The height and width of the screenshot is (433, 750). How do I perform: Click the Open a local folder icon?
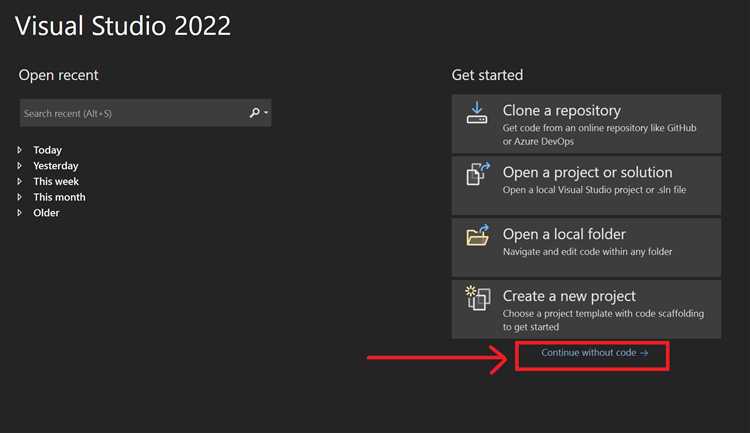click(478, 235)
